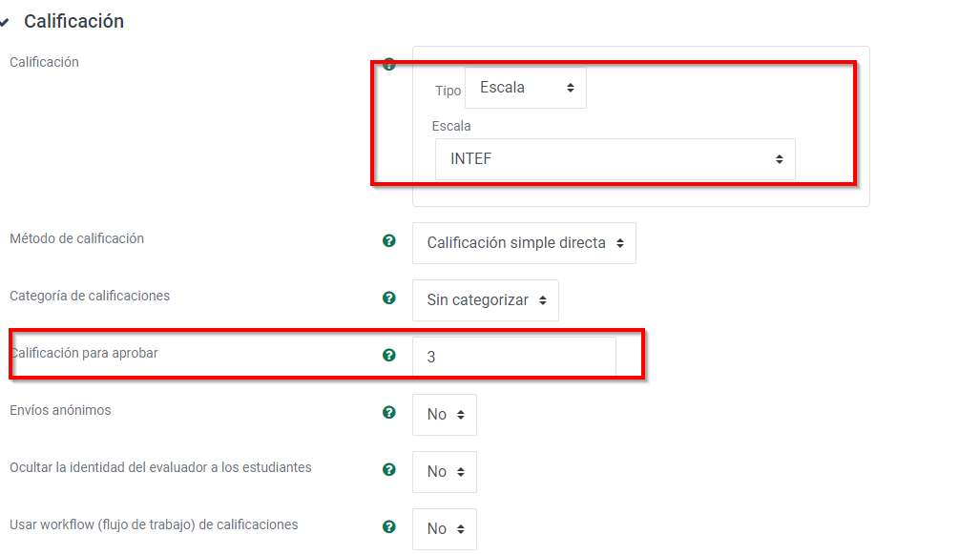Click the Calificación field label

(x=45, y=62)
